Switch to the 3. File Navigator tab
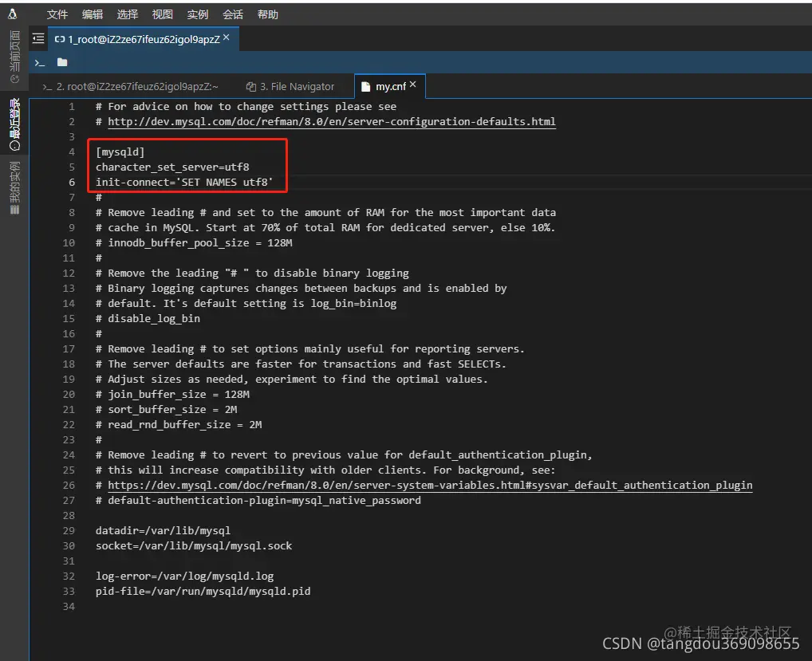This screenshot has height=661, width=812. (x=290, y=87)
